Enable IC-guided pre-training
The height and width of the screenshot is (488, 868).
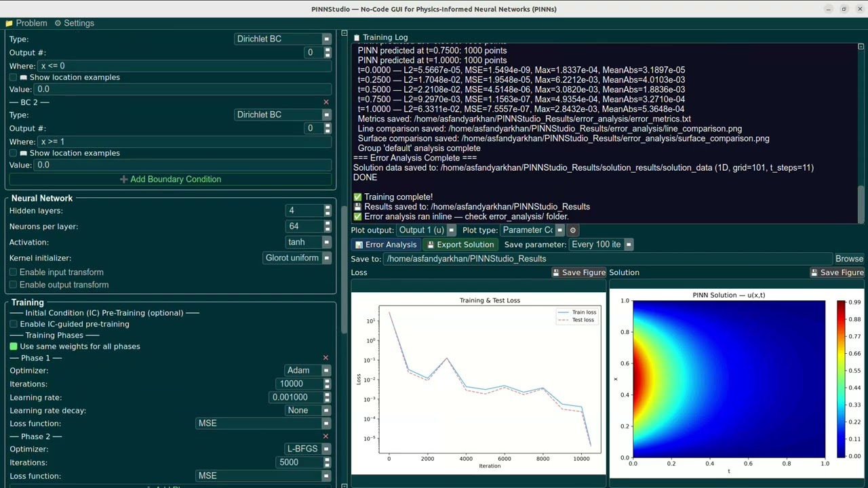pyautogui.click(x=13, y=325)
